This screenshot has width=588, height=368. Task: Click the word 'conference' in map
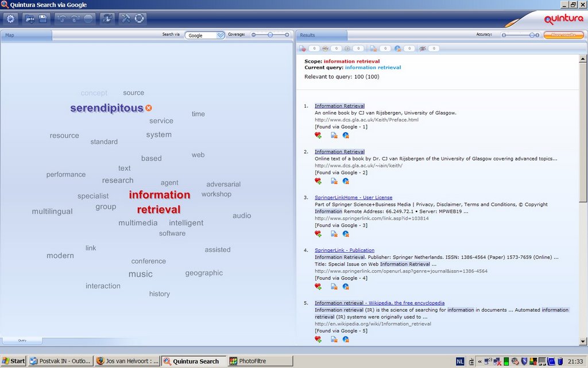[148, 261]
